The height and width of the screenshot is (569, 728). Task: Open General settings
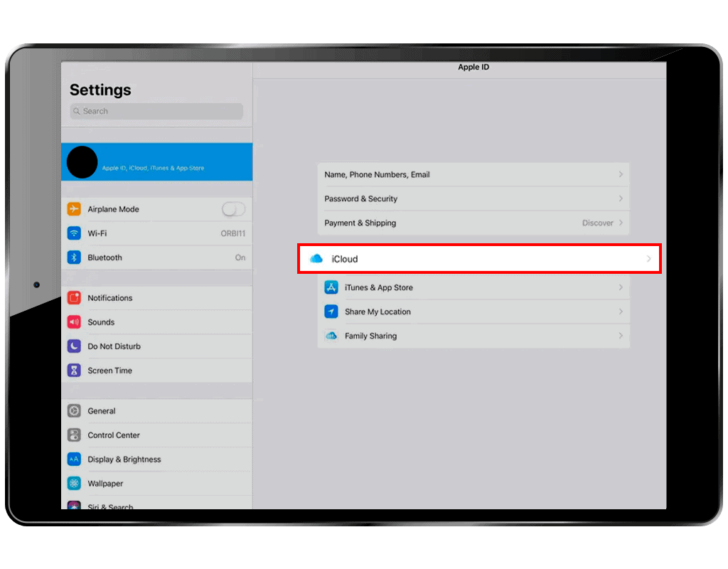point(157,410)
